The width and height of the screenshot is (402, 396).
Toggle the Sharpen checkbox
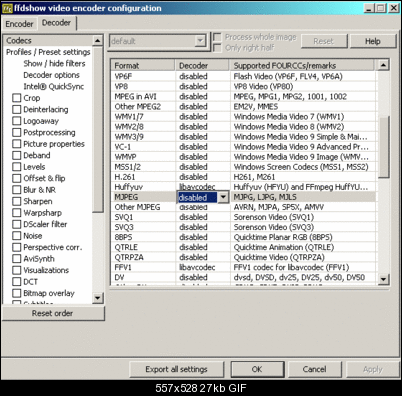pyautogui.click(x=17, y=201)
